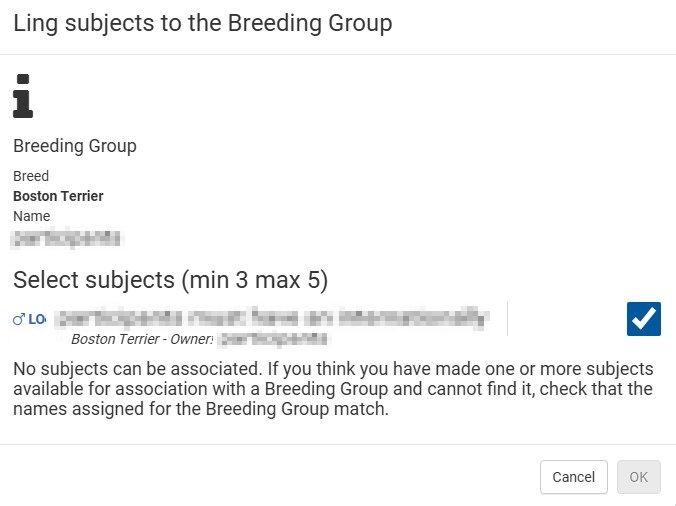Click the vertical divider beside the checkbox
Image resolution: width=676 pixels, height=506 pixels.
pos(507,319)
